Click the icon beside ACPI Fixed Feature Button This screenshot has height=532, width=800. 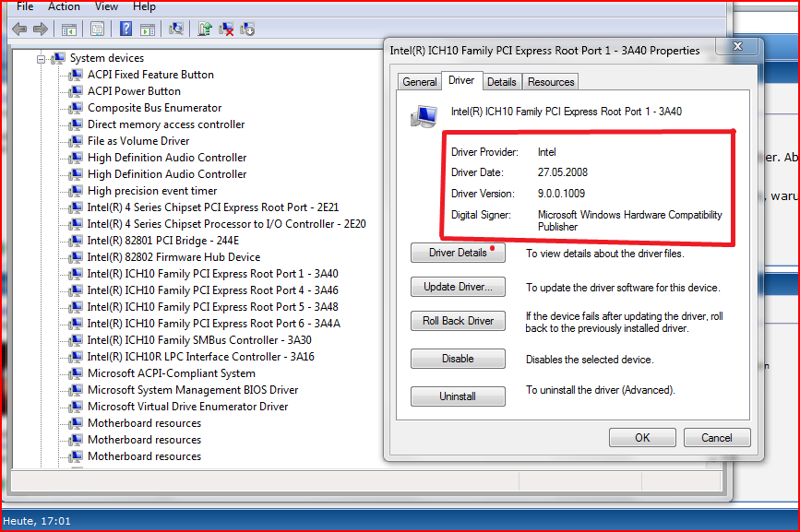76,75
